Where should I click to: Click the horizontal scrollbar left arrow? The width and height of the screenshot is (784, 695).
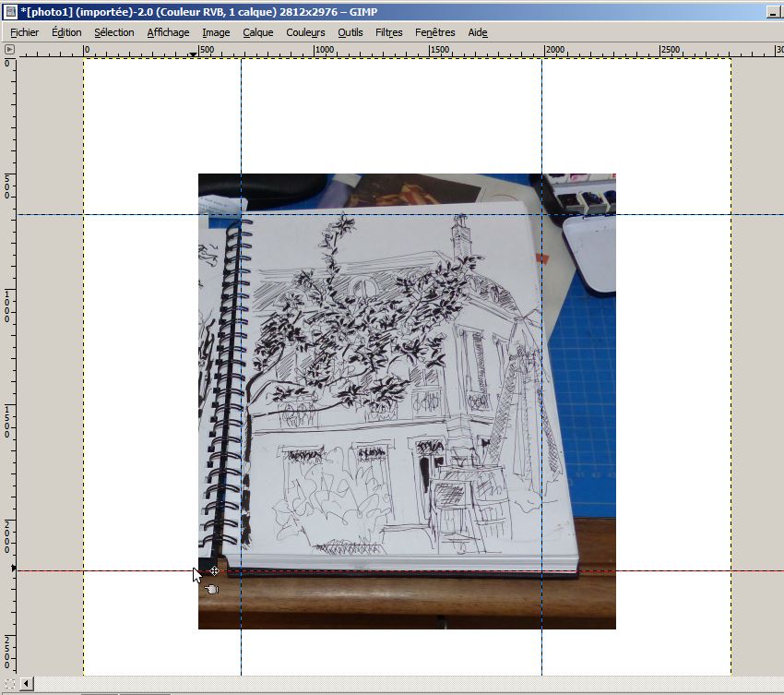tap(27, 684)
